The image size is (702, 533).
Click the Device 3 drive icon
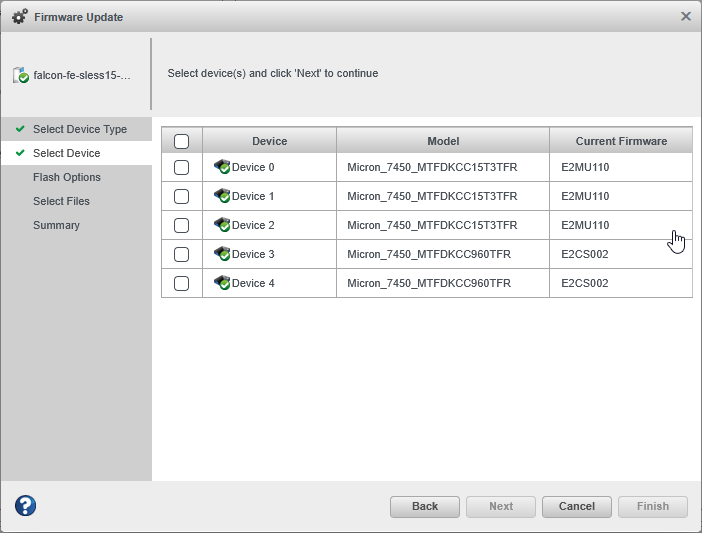222,254
